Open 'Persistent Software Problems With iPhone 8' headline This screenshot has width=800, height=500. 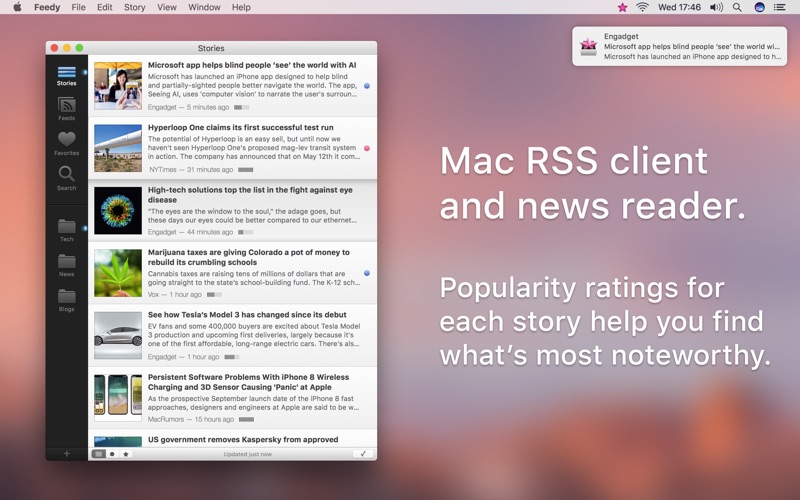point(248,382)
